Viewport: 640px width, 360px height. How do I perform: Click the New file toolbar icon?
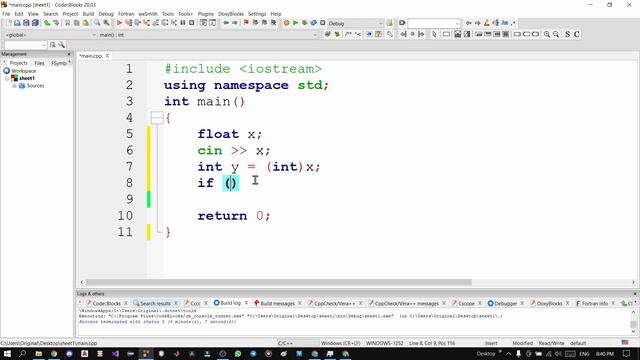pos(9,23)
